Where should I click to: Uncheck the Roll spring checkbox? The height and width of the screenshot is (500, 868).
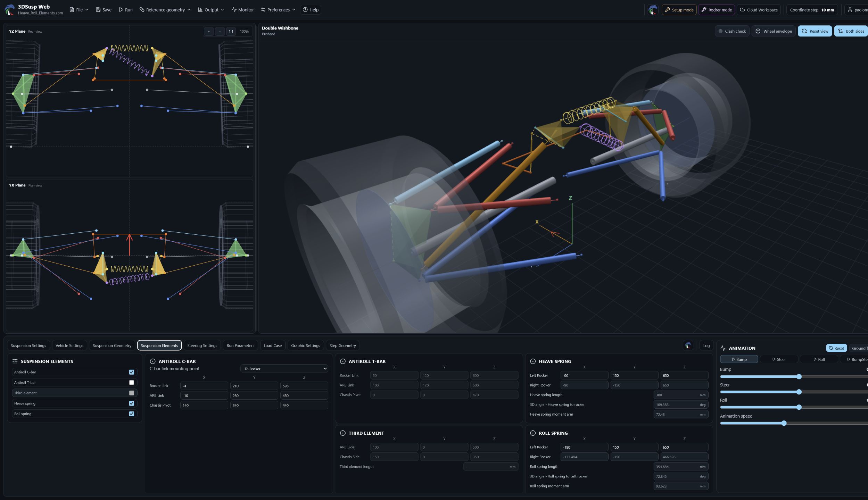132,414
